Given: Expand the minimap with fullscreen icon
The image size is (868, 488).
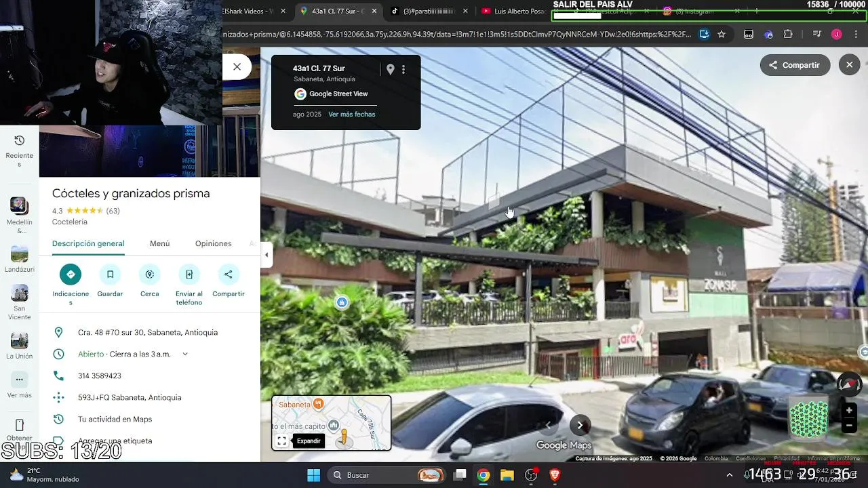Looking at the screenshot, I should 281,441.
